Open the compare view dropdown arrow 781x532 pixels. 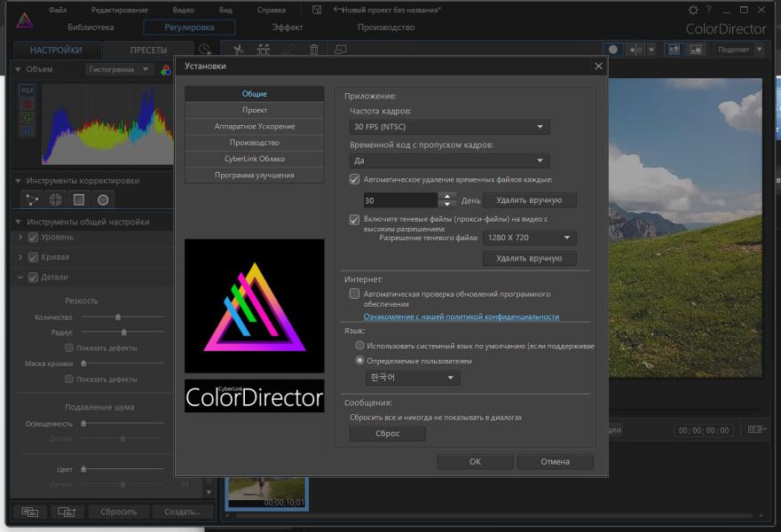click(x=651, y=50)
